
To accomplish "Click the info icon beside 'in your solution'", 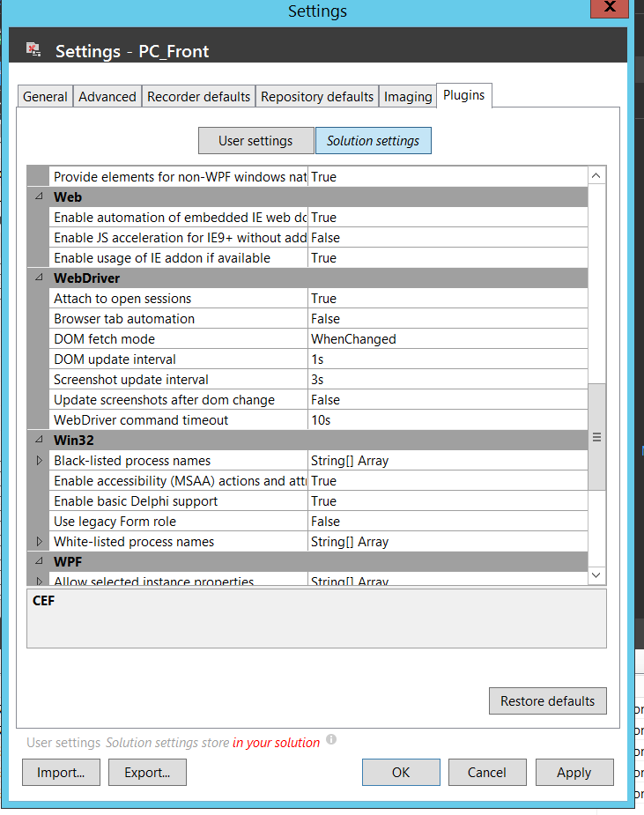I will coord(331,739).
